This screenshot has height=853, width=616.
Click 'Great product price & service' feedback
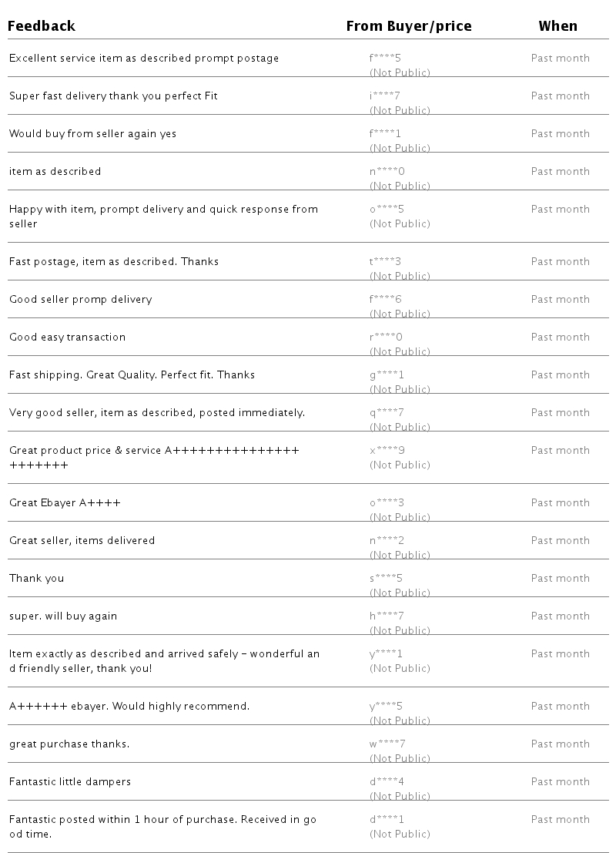coord(154,451)
